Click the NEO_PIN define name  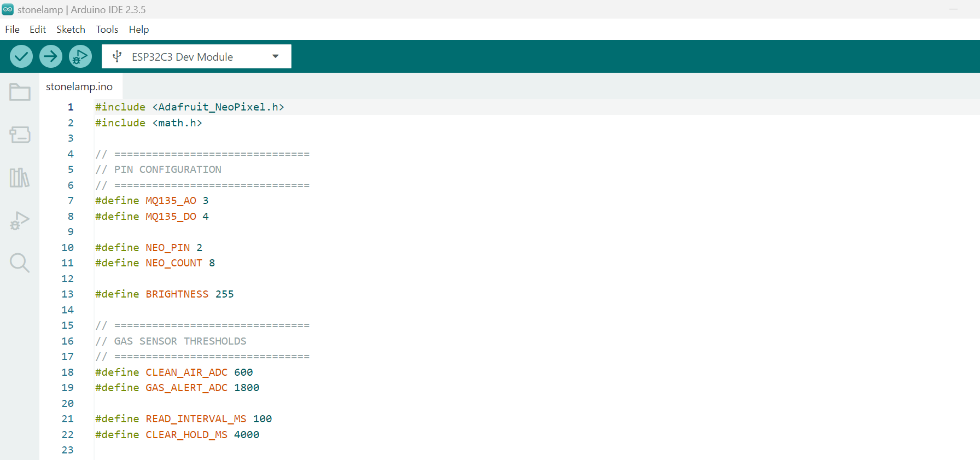[168, 248]
